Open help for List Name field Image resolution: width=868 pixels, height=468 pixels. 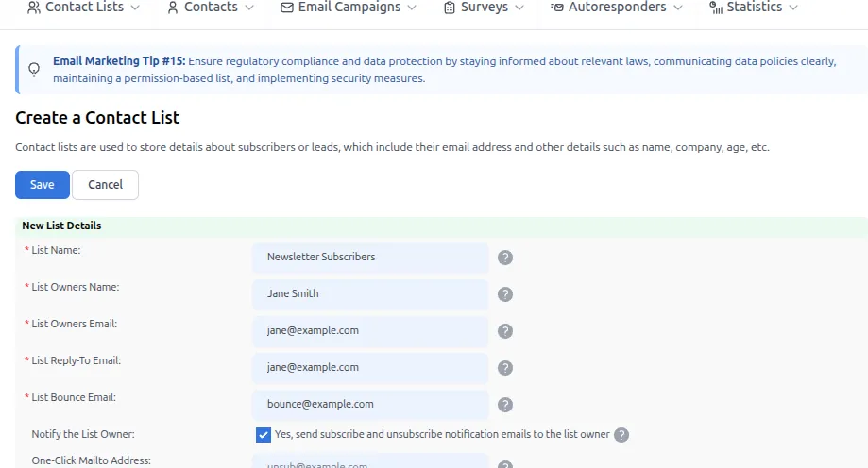pos(505,258)
